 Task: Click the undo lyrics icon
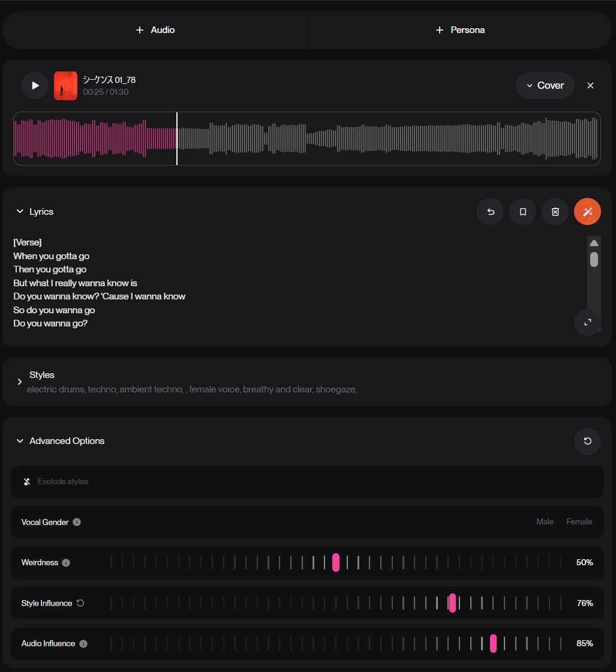[x=491, y=212]
